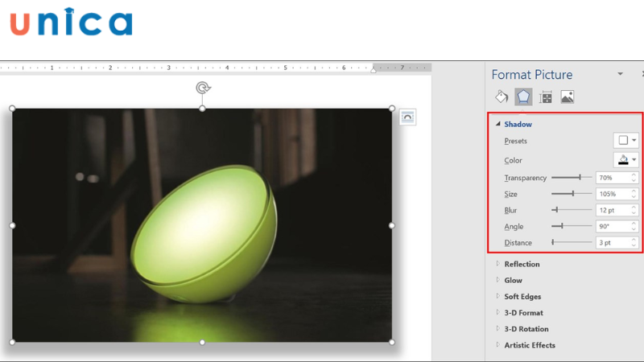644x362 pixels.
Task: Open the Layout & Properties tab icon
Action: pyautogui.click(x=546, y=97)
